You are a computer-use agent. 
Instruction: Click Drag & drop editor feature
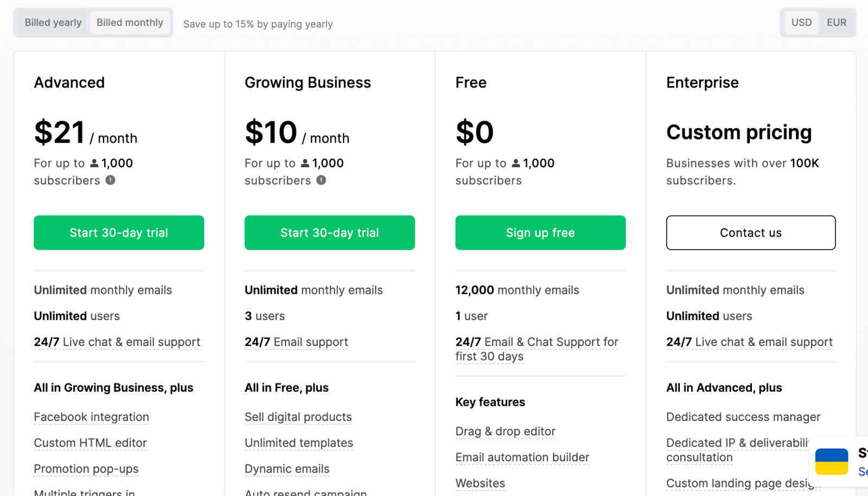pyautogui.click(x=505, y=431)
